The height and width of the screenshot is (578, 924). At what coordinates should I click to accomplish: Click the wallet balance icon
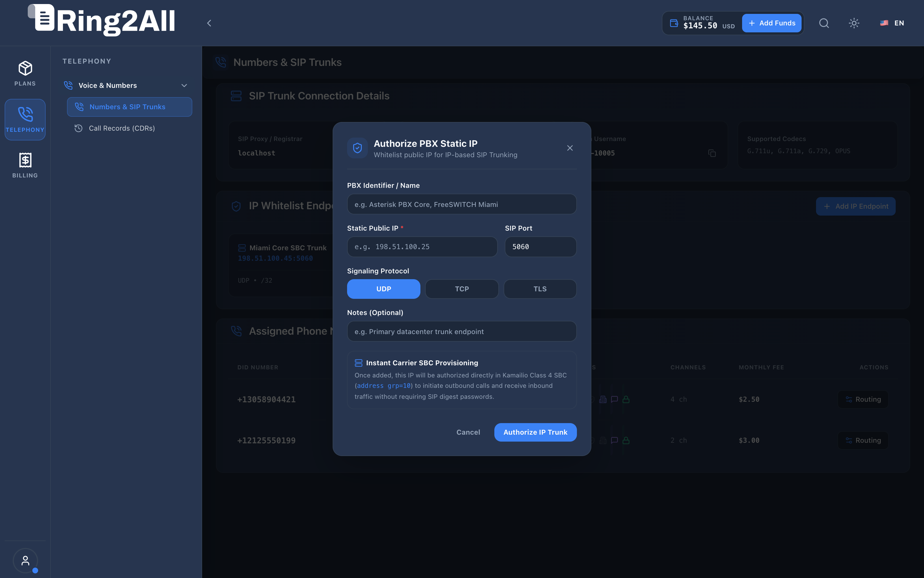pyautogui.click(x=674, y=23)
